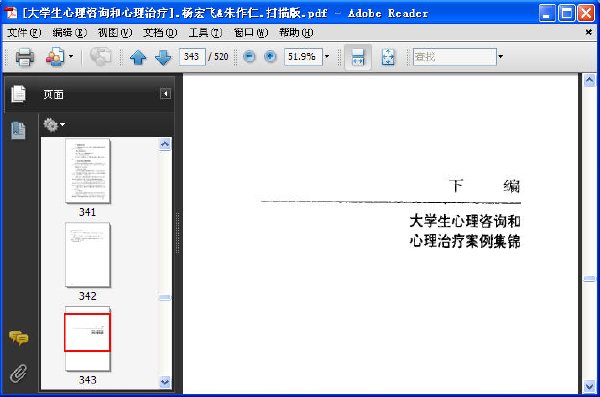Viewport: 600px width, 397px height.
Task: Click the Find search text box
Action: click(x=455, y=57)
